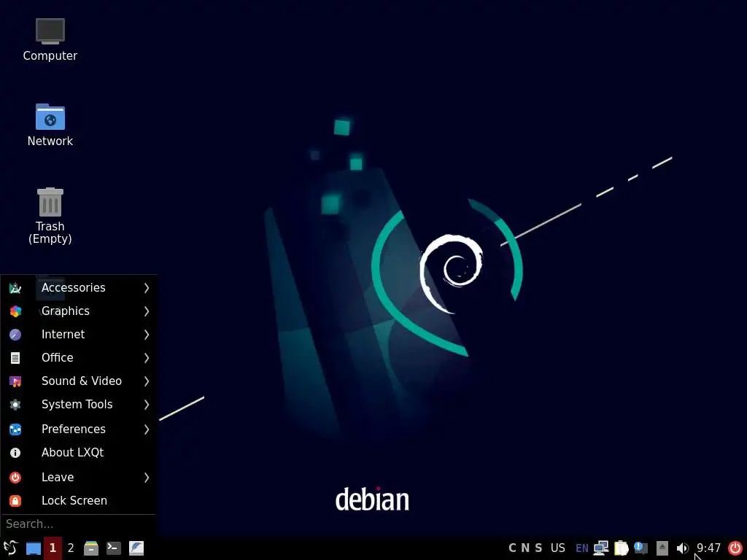Image resolution: width=747 pixels, height=560 pixels.
Task: Open the Graphics menu entry
Action: (79, 311)
